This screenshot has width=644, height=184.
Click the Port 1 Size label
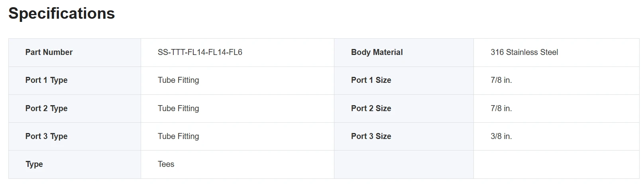pos(371,80)
